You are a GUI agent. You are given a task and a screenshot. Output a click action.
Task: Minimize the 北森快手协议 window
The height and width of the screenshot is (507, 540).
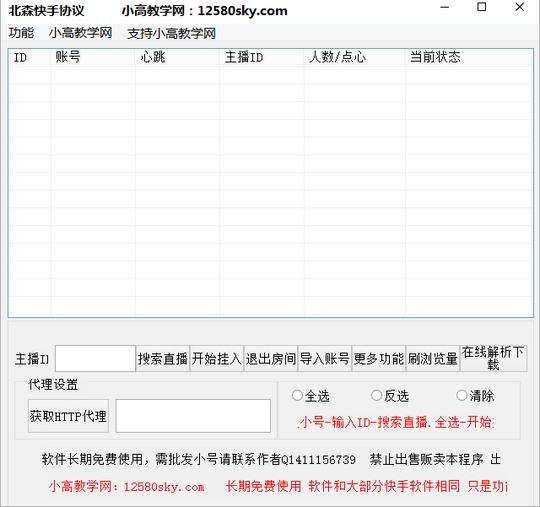[x=445, y=8]
